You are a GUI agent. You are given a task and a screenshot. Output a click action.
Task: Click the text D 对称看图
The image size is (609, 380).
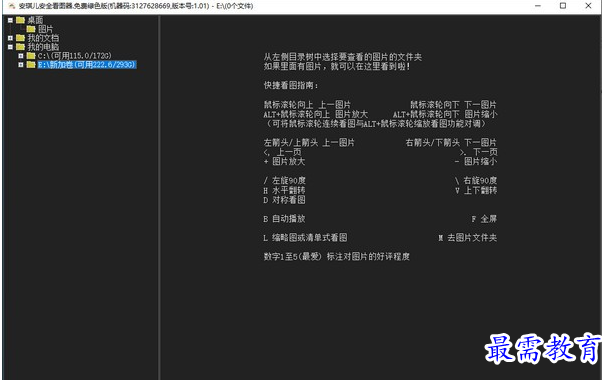[284, 200]
